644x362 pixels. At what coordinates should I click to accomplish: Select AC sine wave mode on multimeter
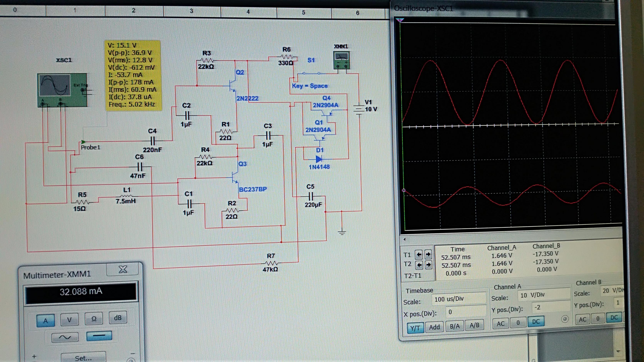(x=65, y=337)
